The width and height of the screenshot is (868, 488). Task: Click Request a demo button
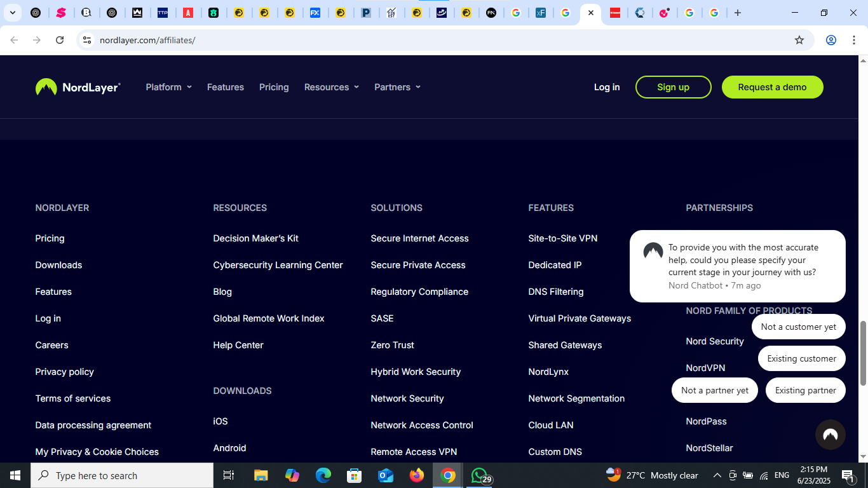tap(773, 87)
